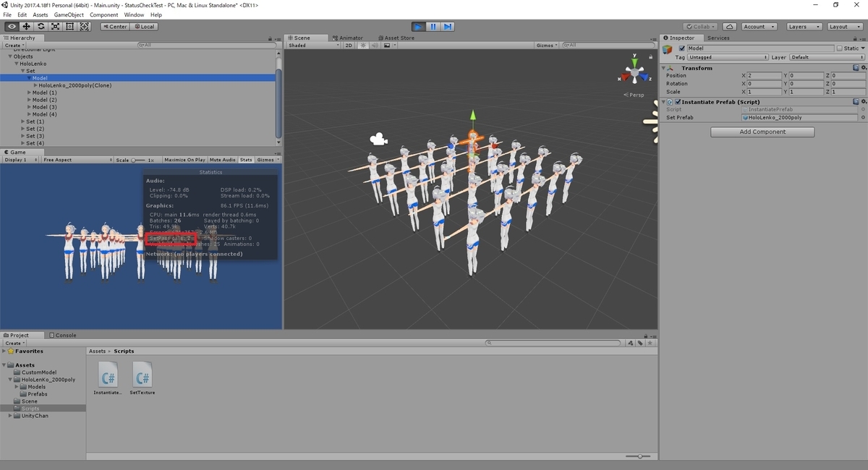Select the Hand (view) tool
Viewport: 868px width, 470px height.
tap(12, 27)
